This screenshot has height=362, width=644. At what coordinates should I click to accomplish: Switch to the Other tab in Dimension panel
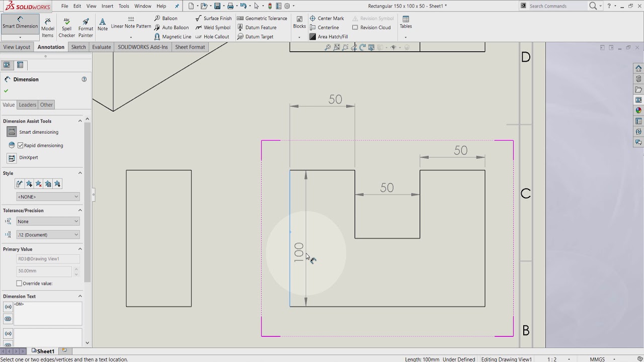(46, 105)
